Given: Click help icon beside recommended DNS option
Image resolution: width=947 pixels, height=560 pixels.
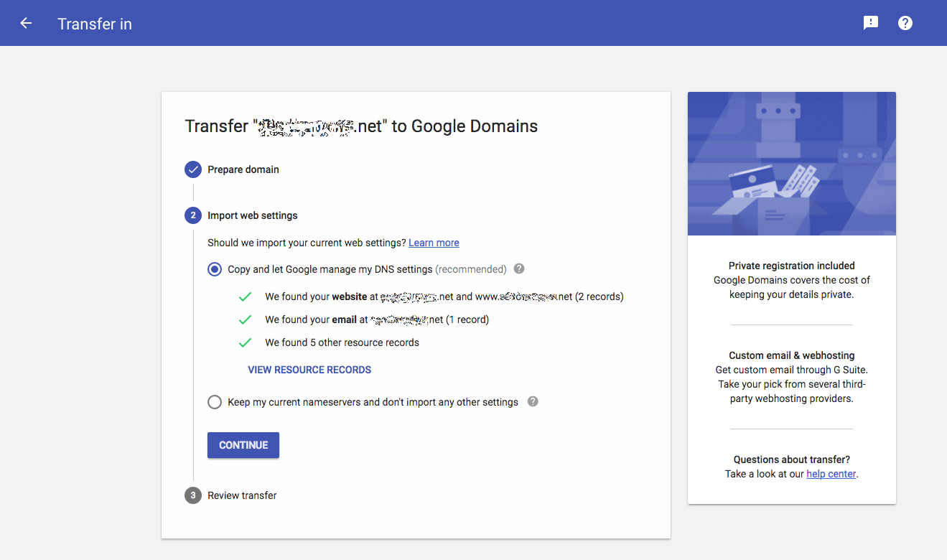Looking at the screenshot, I should coord(519,269).
